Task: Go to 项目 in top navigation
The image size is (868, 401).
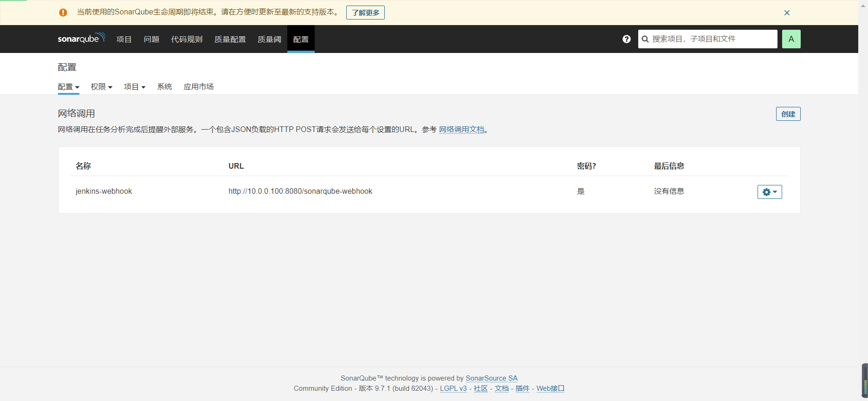Action: pyautogui.click(x=124, y=39)
